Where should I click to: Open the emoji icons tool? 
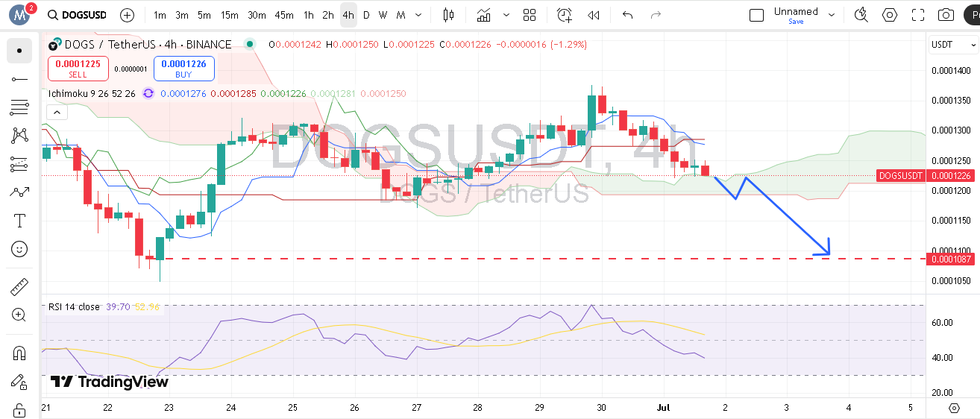coord(19,249)
